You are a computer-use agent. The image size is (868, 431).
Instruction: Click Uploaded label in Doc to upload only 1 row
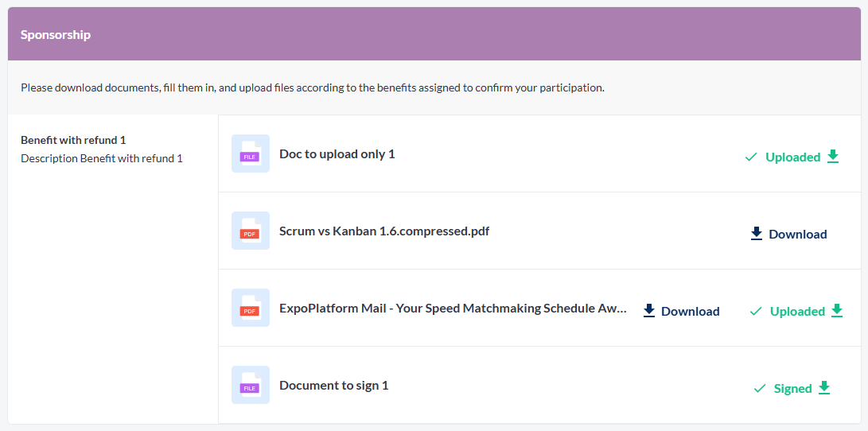(792, 157)
